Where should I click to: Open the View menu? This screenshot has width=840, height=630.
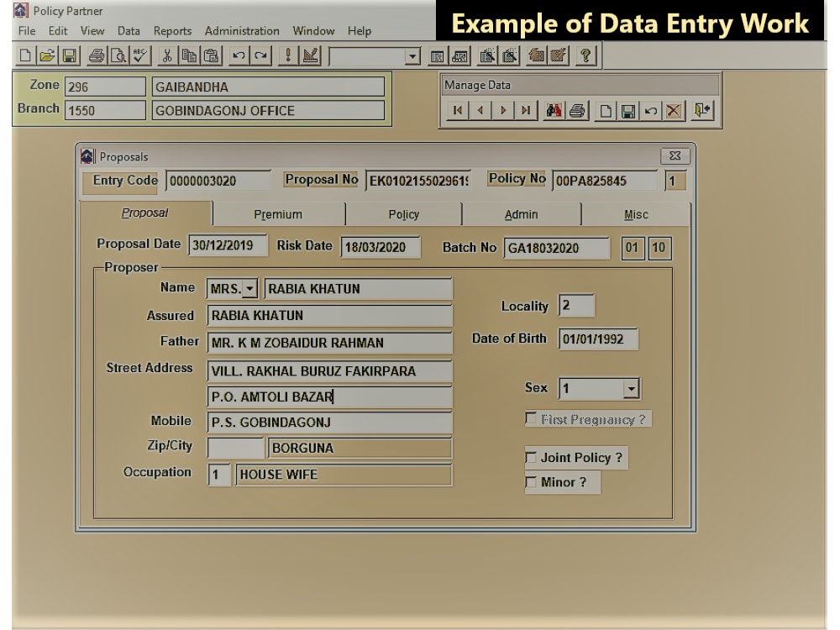[92, 30]
